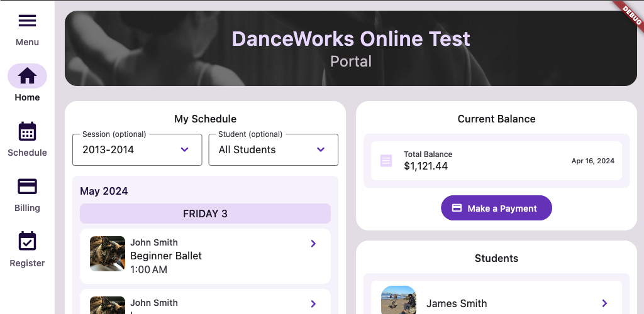Open the Student dropdown showing All Students
The image size is (644, 314).
click(274, 149)
